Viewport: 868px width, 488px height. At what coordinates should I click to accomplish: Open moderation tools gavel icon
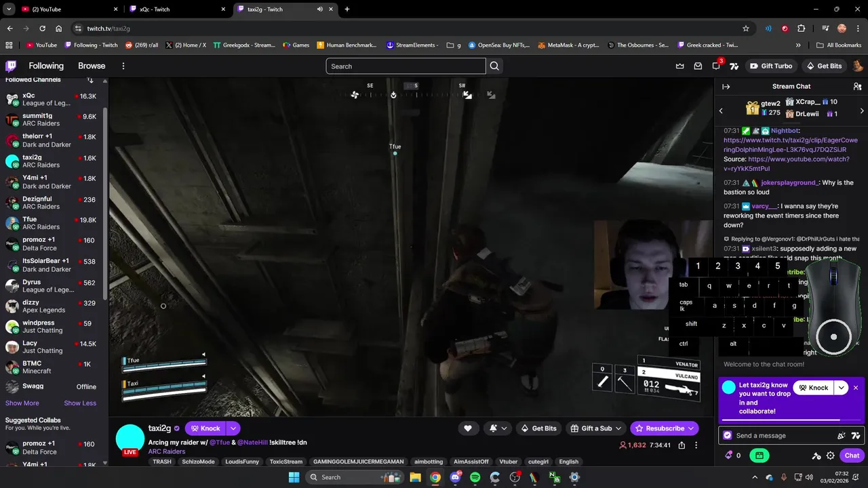click(x=816, y=456)
